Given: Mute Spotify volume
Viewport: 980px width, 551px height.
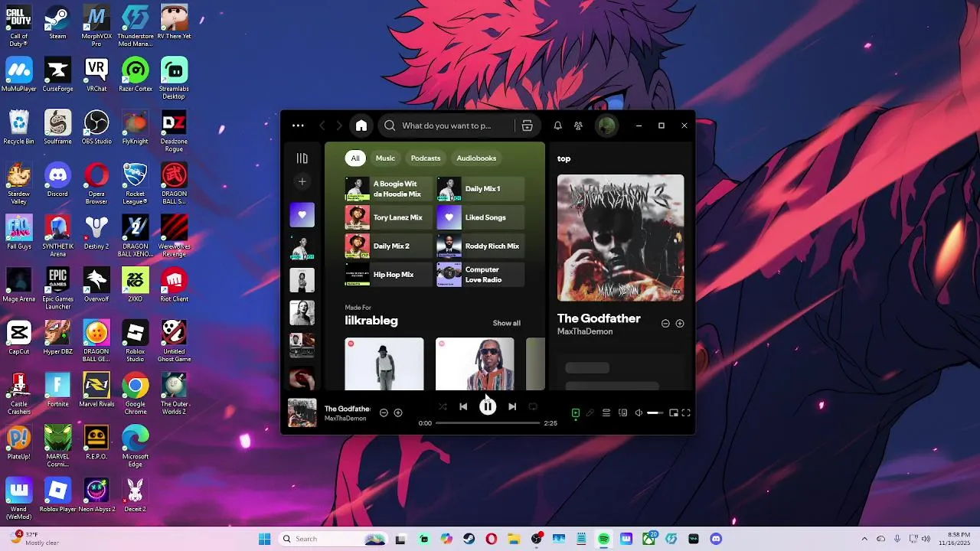Looking at the screenshot, I should point(639,413).
